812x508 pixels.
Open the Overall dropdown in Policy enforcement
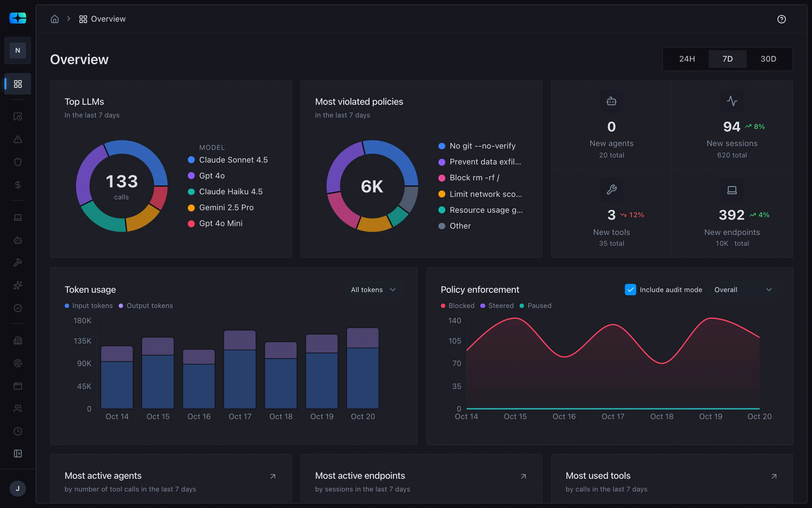point(743,290)
